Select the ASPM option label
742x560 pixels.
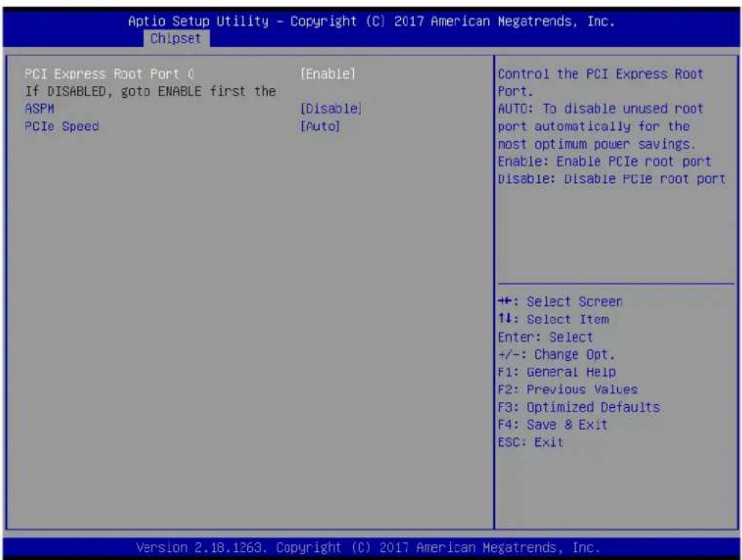tap(40, 109)
